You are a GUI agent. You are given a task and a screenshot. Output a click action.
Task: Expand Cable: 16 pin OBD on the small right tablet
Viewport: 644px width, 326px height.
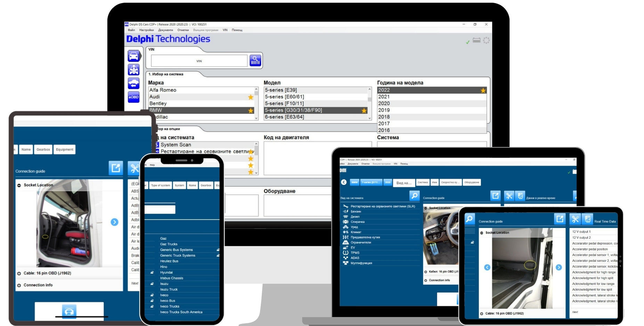click(x=482, y=313)
